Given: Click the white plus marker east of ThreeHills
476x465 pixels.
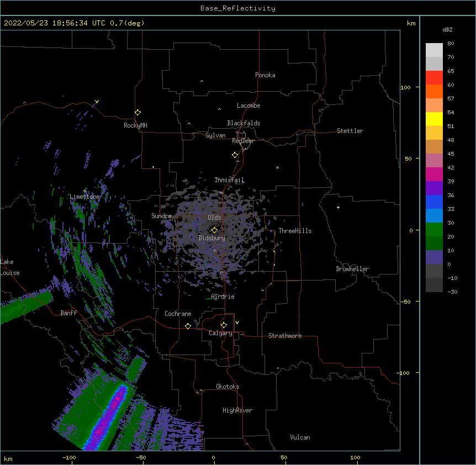Looking at the screenshot, I should click(x=338, y=207).
